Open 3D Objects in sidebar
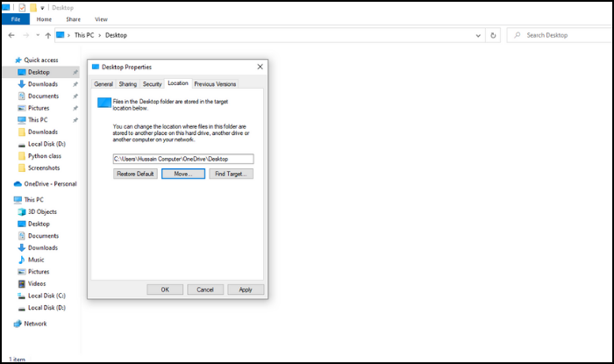 coord(41,211)
